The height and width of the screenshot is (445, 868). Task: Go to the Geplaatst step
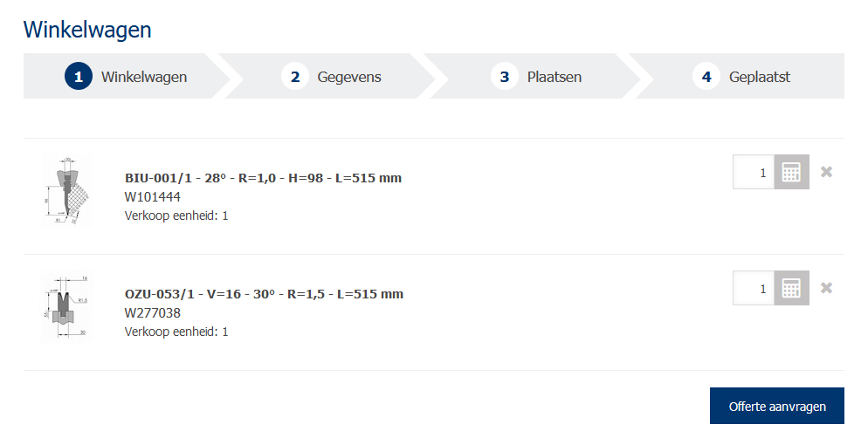tap(760, 77)
